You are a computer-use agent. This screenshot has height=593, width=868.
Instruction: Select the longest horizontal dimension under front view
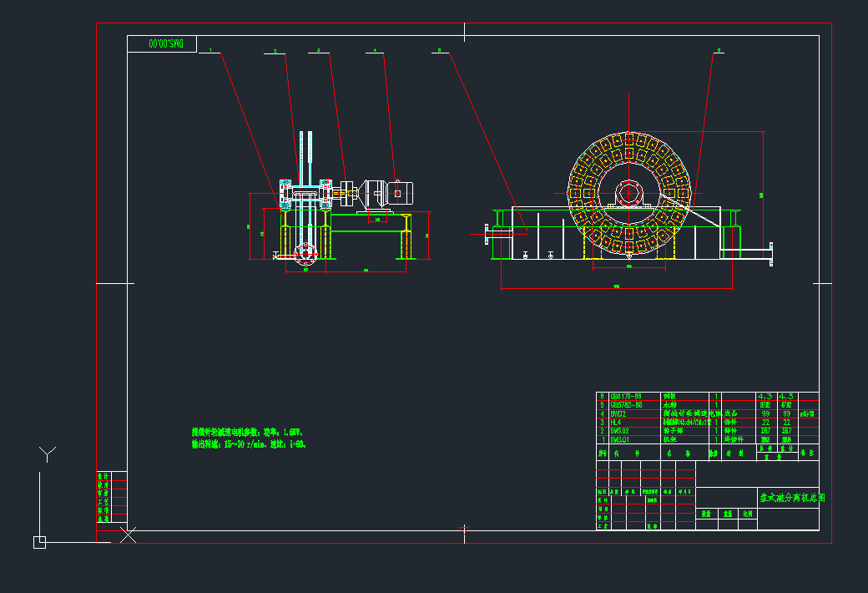pyautogui.click(x=616, y=288)
